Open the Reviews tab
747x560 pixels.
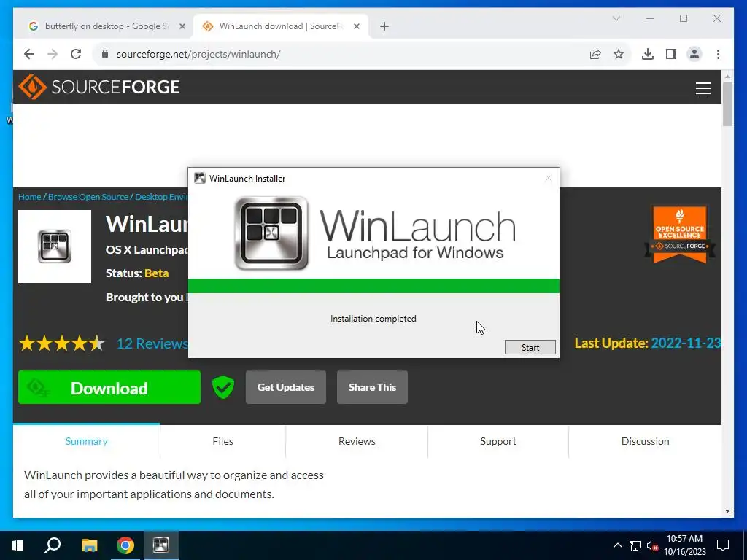click(x=357, y=441)
